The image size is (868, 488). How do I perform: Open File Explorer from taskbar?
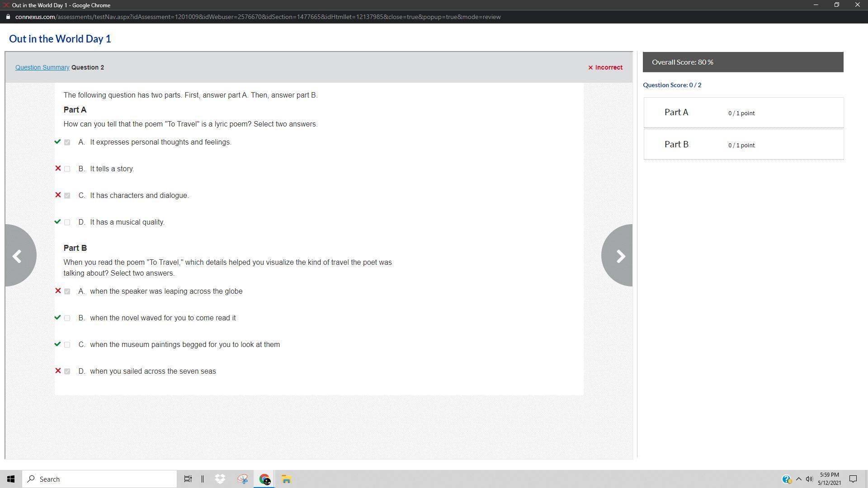(x=286, y=479)
